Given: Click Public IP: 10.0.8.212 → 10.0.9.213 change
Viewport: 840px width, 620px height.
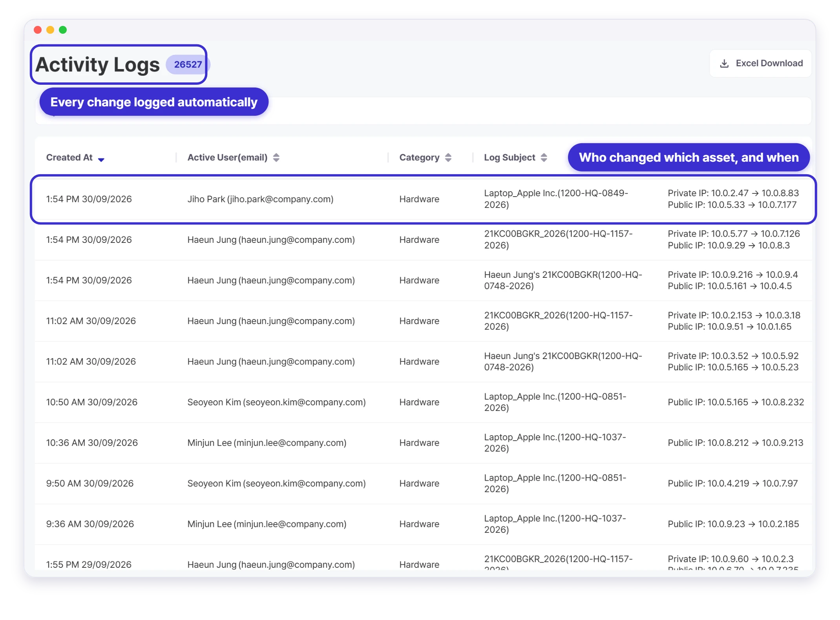Looking at the screenshot, I should coord(736,443).
